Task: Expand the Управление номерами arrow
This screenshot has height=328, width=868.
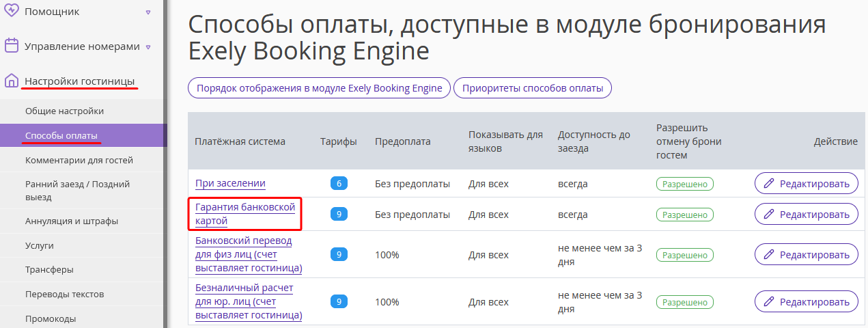Action: coord(148,47)
